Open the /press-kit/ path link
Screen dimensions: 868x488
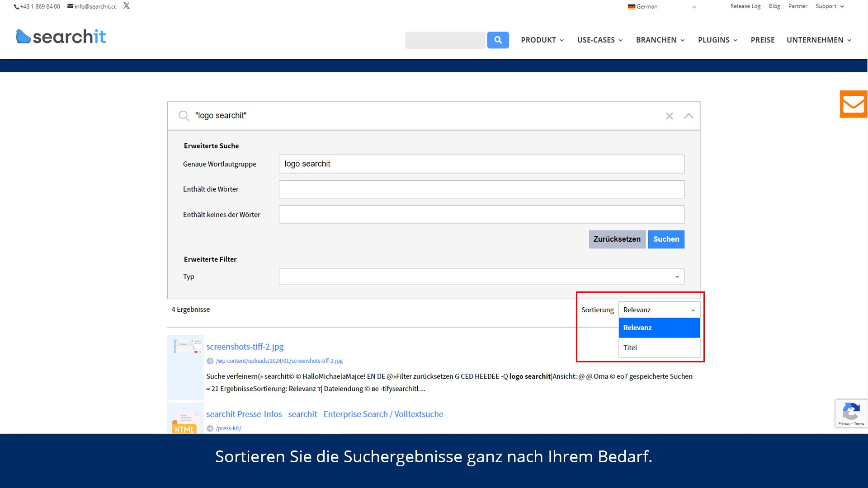(x=228, y=428)
